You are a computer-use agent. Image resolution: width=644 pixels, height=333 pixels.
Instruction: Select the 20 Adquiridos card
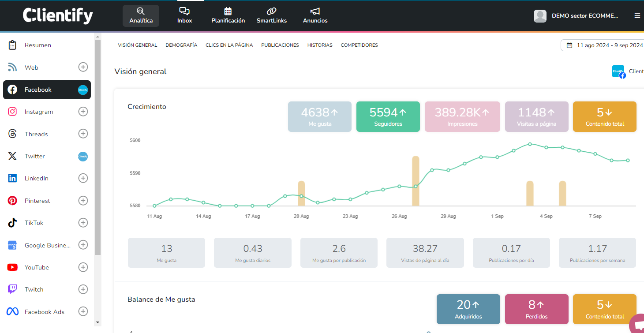point(468,309)
